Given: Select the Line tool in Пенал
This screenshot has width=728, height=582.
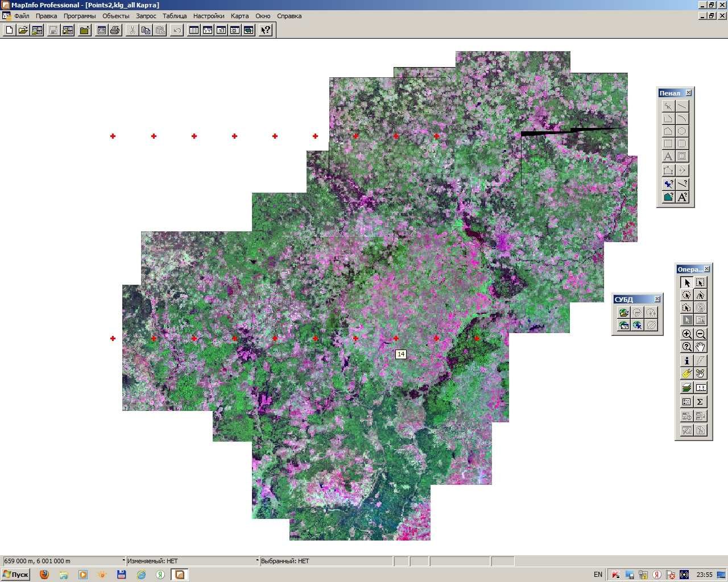Looking at the screenshot, I should point(682,106).
